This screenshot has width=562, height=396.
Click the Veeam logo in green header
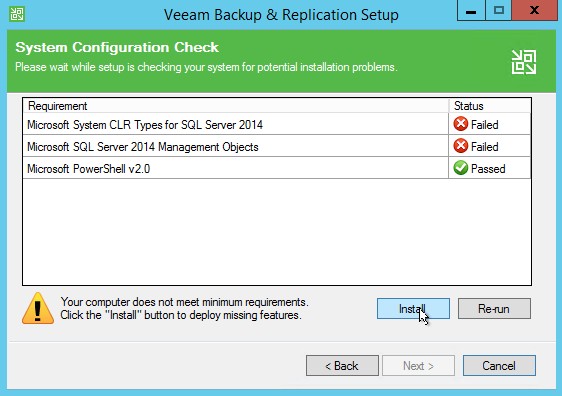(x=524, y=62)
